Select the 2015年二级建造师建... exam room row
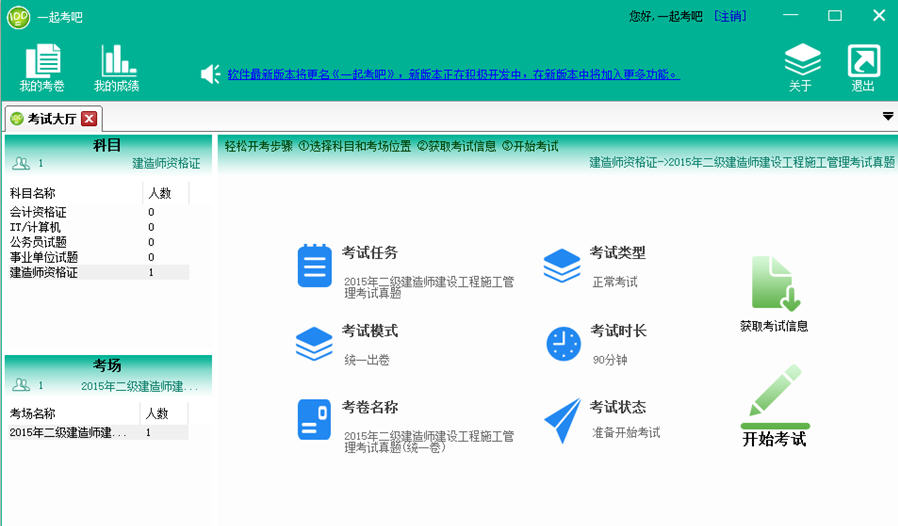 tap(98, 432)
